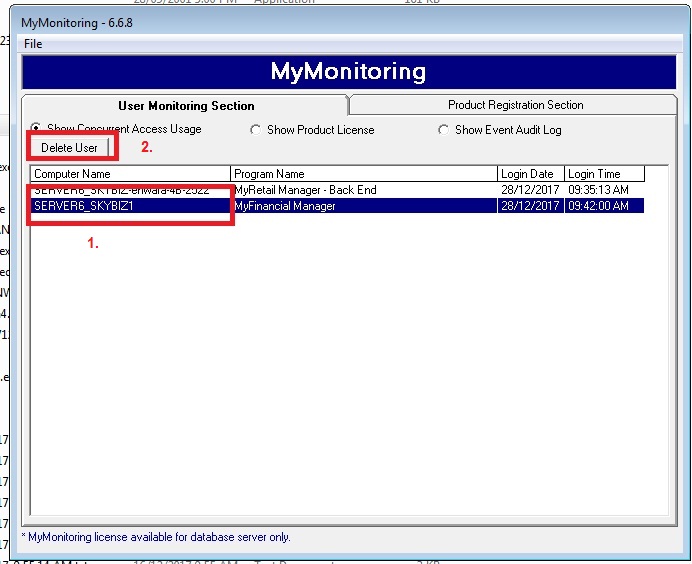Open the File menu
Screen dimensions: 692x564
33,44
